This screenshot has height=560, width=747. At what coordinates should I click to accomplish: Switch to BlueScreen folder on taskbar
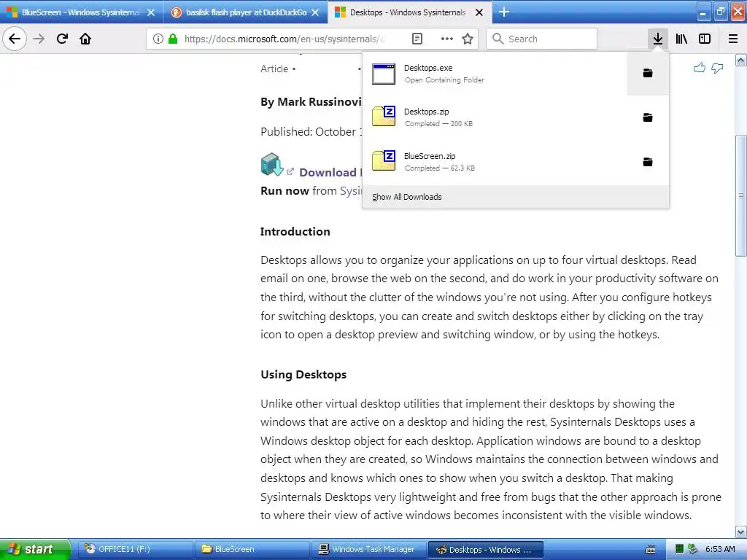(251, 549)
